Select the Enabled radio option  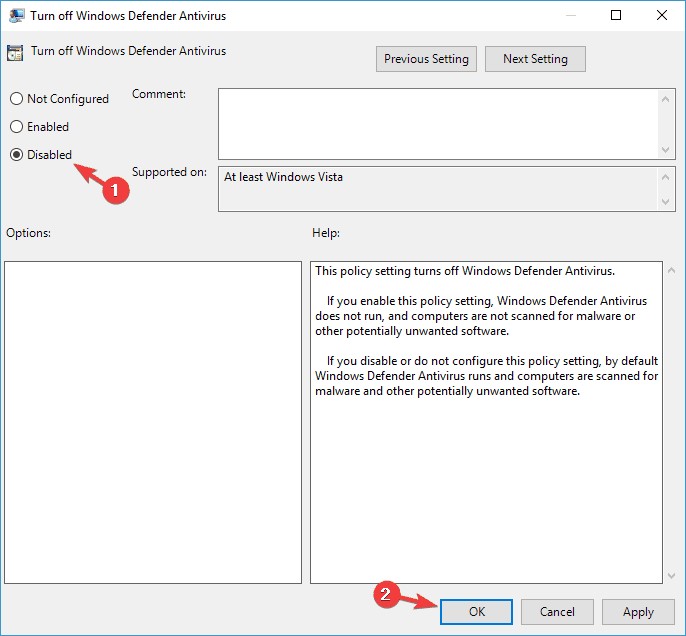coord(16,126)
